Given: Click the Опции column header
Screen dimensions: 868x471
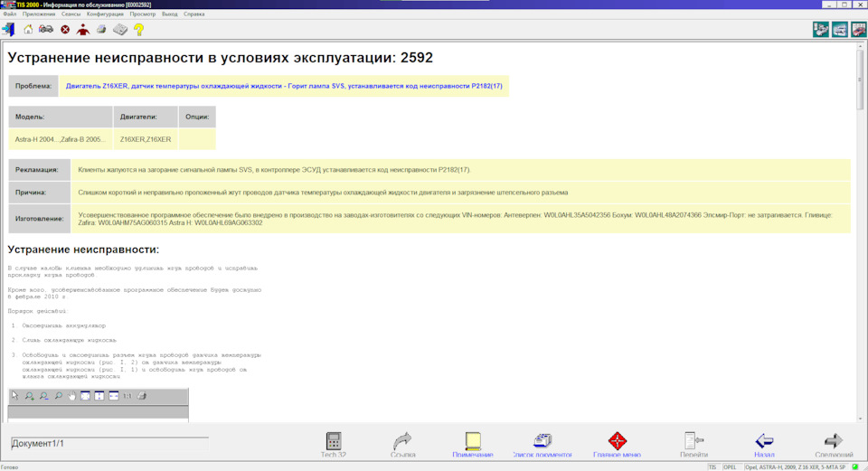Looking at the screenshot, I should click(197, 117).
